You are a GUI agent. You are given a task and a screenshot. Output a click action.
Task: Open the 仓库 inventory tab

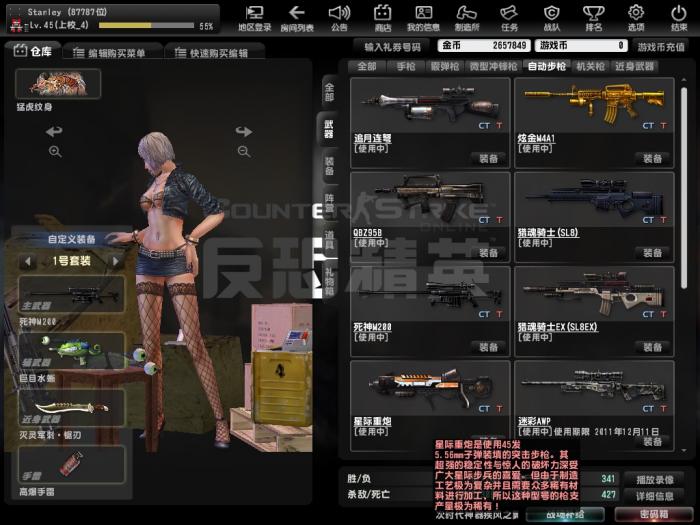33,51
